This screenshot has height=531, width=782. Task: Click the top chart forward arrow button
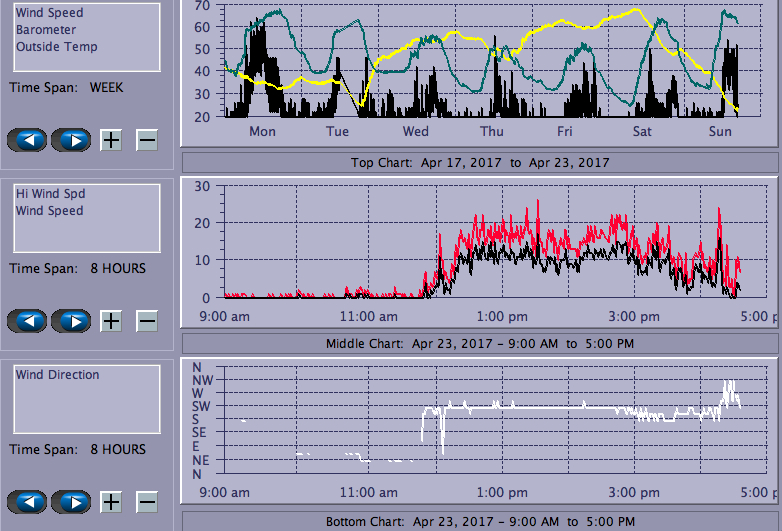tap(71, 139)
